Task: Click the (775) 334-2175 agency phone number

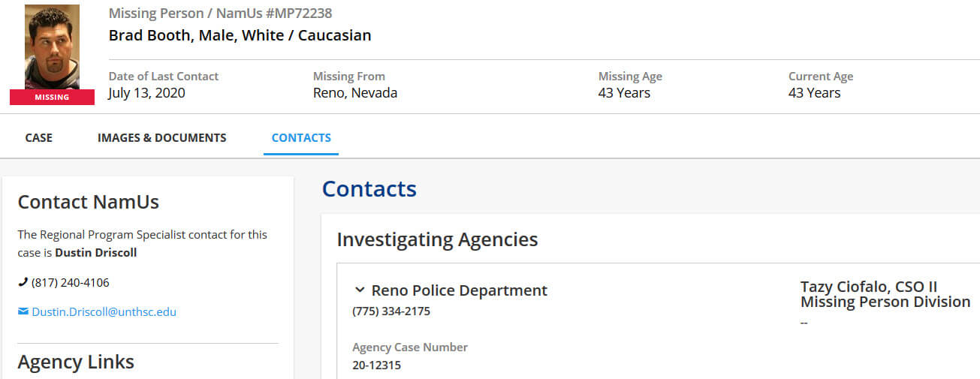Action: [391, 311]
